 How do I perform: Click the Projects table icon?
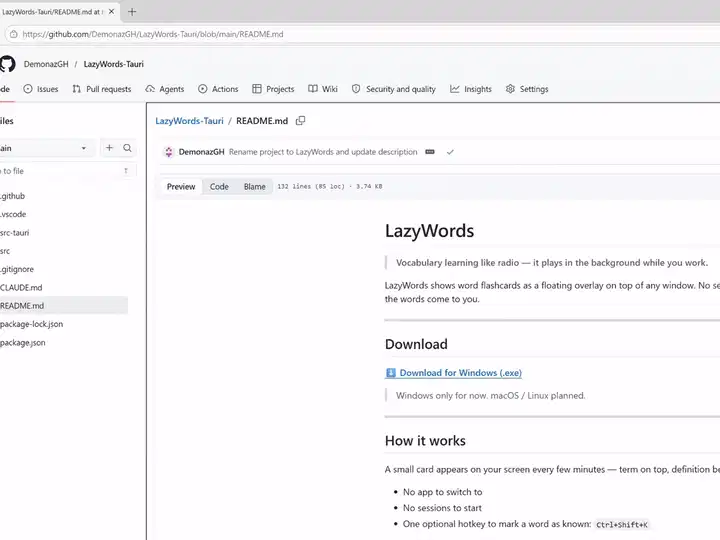pos(257,89)
